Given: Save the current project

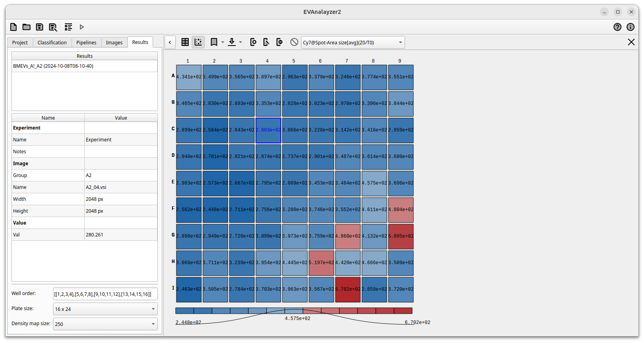Looking at the screenshot, I should tap(40, 27).
